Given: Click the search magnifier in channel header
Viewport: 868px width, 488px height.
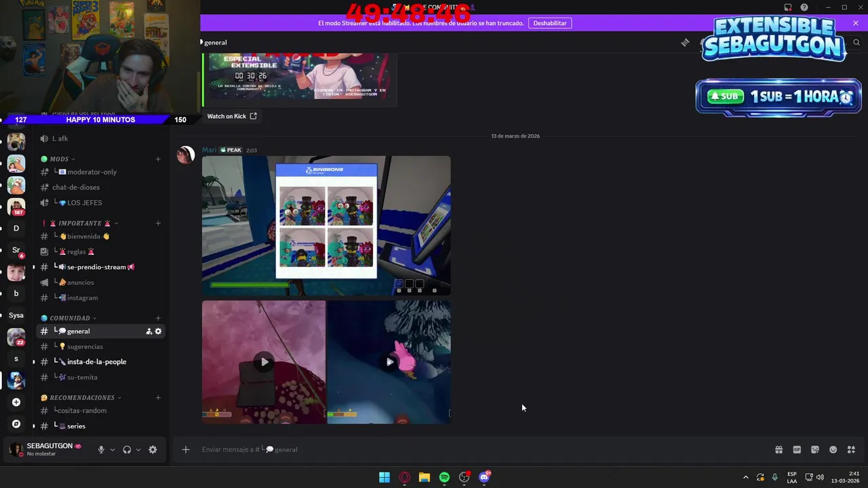Looking at the screenshot, I should coord(856,42).
